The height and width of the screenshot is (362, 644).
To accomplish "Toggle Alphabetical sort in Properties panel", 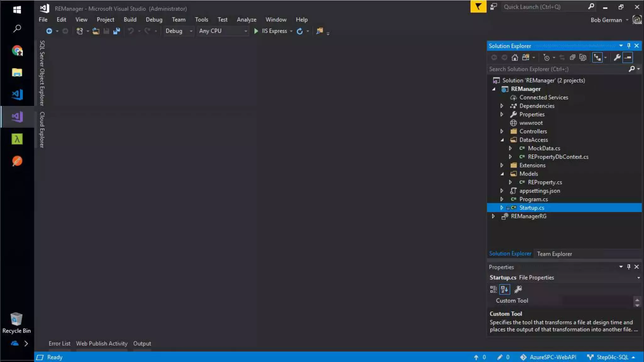I will pos(505,289).
